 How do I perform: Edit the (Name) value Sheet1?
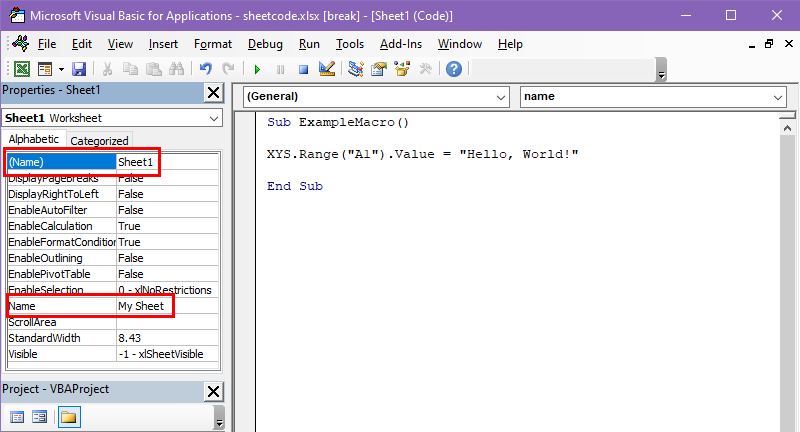[167, 162]
